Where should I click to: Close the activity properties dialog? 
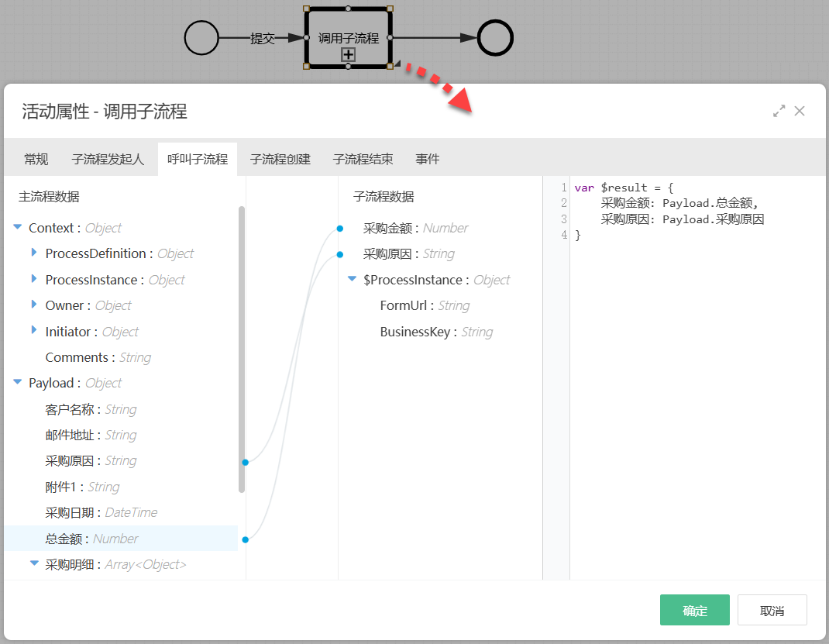pyautogui.click(x=800, y=111)
